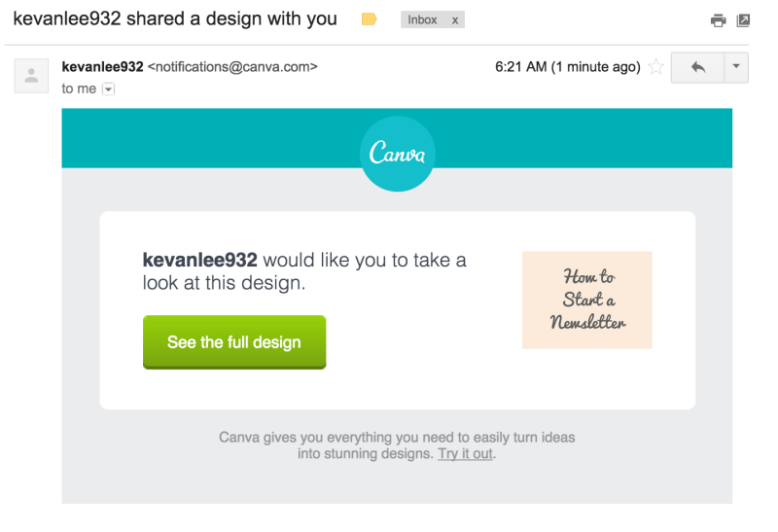The image size is (778, 532).
Task: Click the email subject line
Action: click(175, 18)
